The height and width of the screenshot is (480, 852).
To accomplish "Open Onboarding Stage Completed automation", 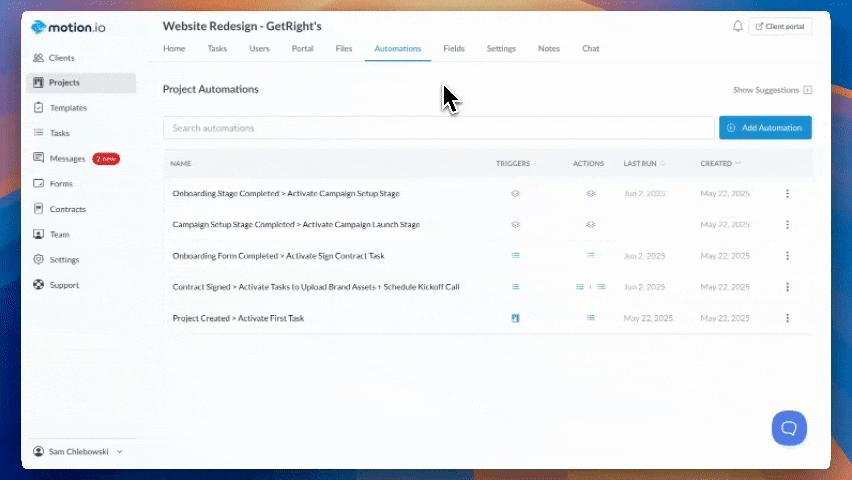I will pyautogui.click(x=286, y=194).
